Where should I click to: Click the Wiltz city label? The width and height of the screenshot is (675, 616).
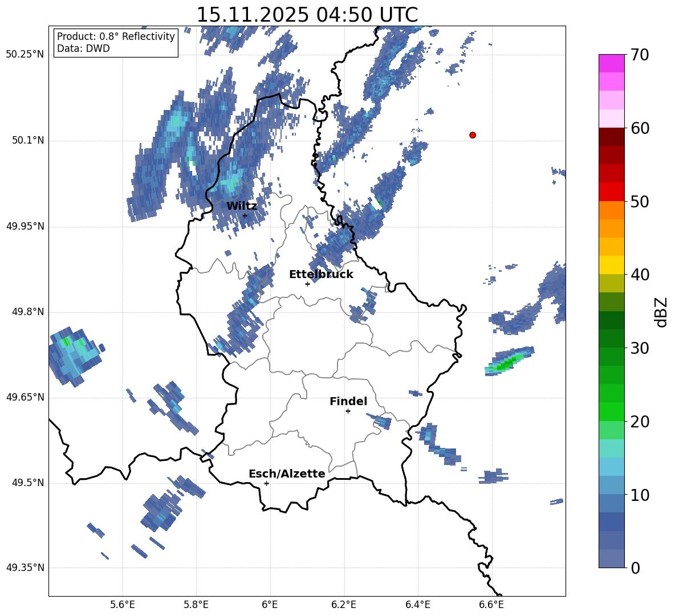click(x=242, y=206)
